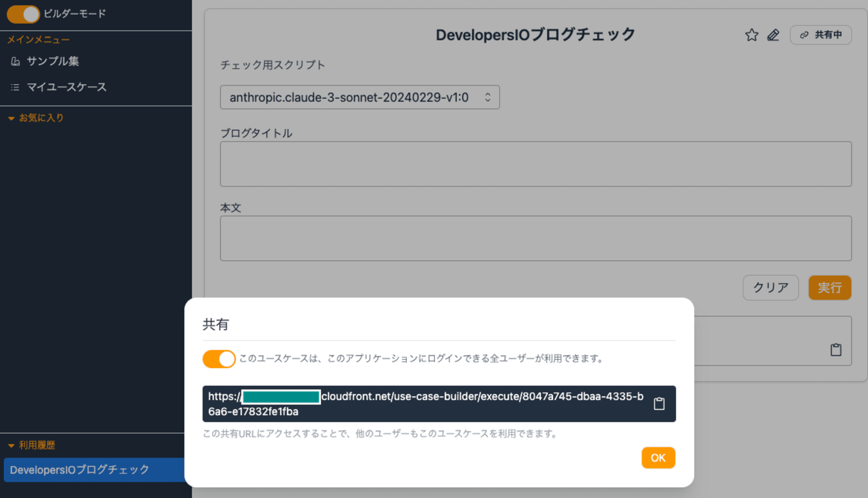The image size is (868, 498).
Task: Toggle the share-with-all-users switch in dialog
Action: (x=219, y=359)
